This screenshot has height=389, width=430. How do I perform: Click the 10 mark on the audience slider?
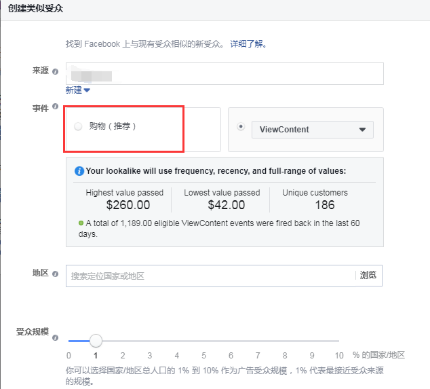click(x=339, y=356)
